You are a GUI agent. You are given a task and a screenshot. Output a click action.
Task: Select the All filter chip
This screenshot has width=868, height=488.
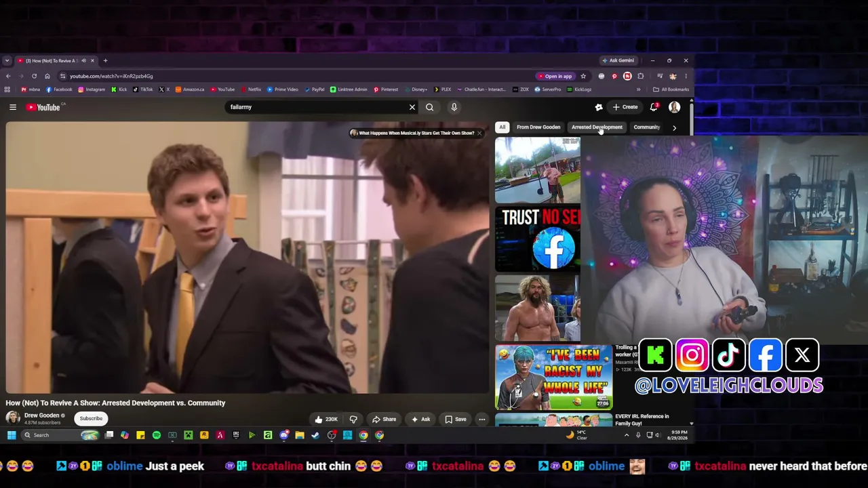(502, 127)
